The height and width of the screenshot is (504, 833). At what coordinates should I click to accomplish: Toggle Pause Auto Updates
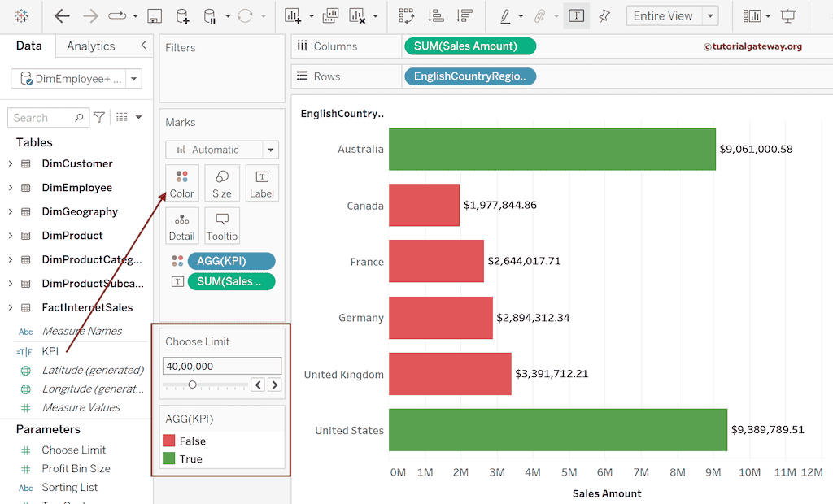210,15
